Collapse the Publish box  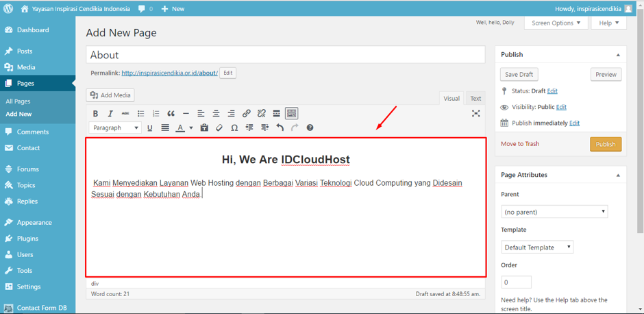point(618,55)
